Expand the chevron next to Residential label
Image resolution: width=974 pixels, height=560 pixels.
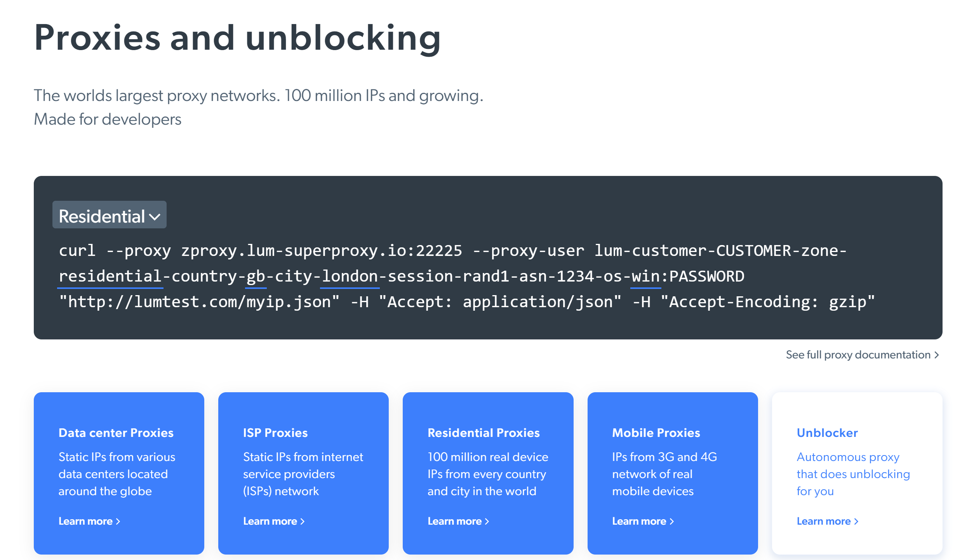click(155, 217)
